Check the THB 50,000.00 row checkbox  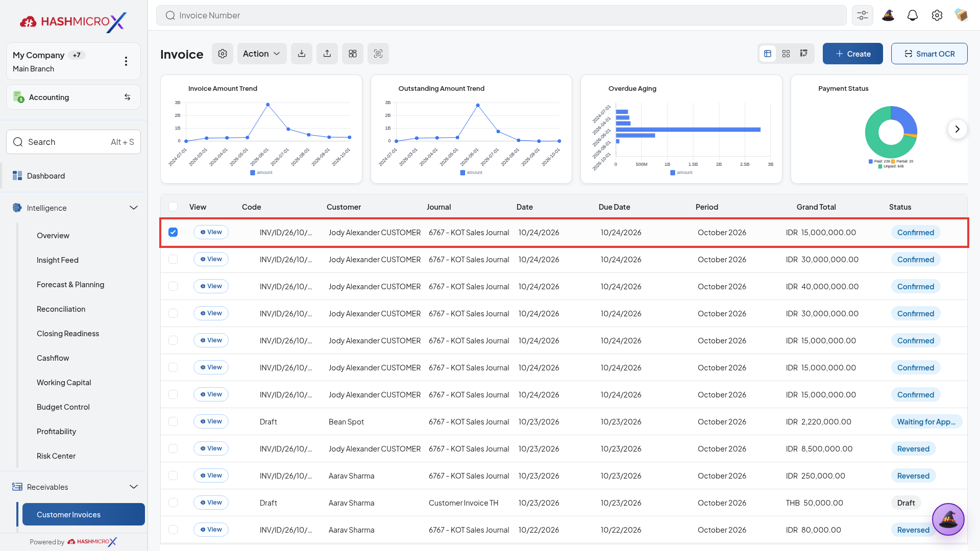[173, 503]
